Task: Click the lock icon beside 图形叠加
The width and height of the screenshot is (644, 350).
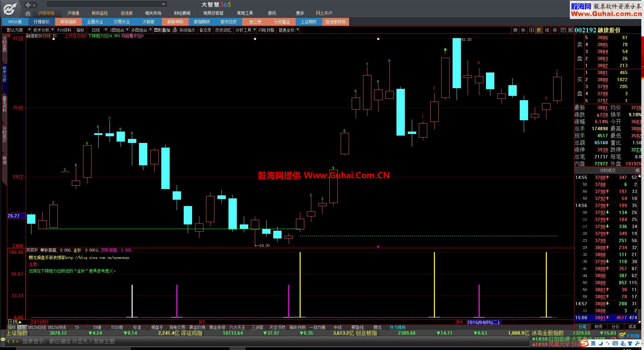Action: (x=174, y=30)
